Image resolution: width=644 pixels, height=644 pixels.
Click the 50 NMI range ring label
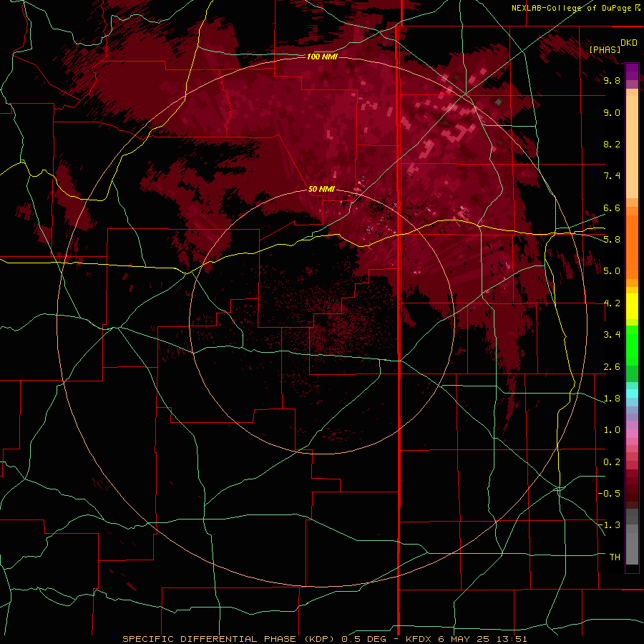[321, 189]
